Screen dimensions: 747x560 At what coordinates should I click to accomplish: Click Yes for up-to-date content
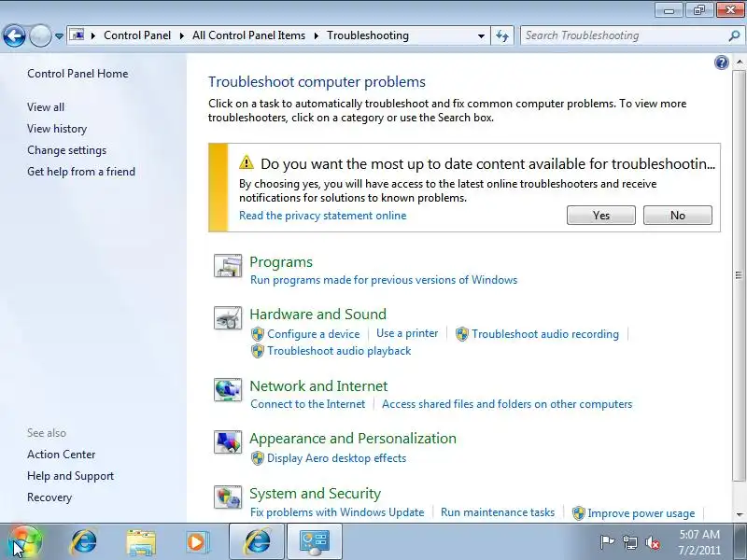(601, 216)
